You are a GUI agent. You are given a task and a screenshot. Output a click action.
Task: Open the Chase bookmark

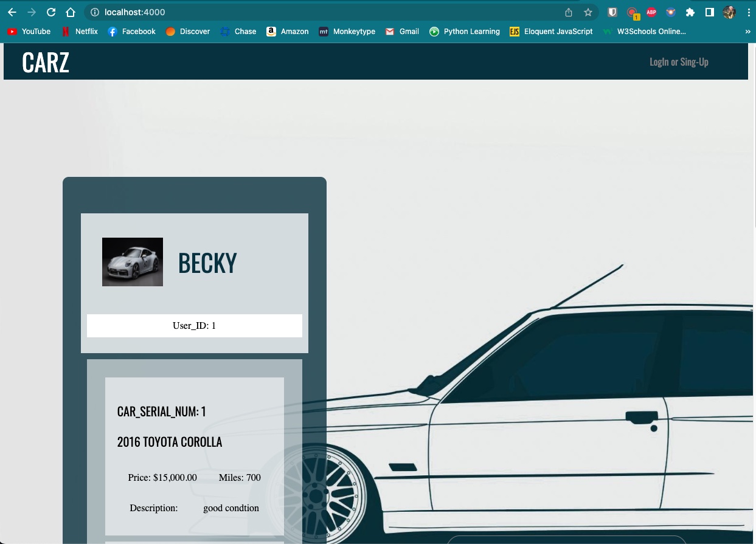click(x=238, y=32)
